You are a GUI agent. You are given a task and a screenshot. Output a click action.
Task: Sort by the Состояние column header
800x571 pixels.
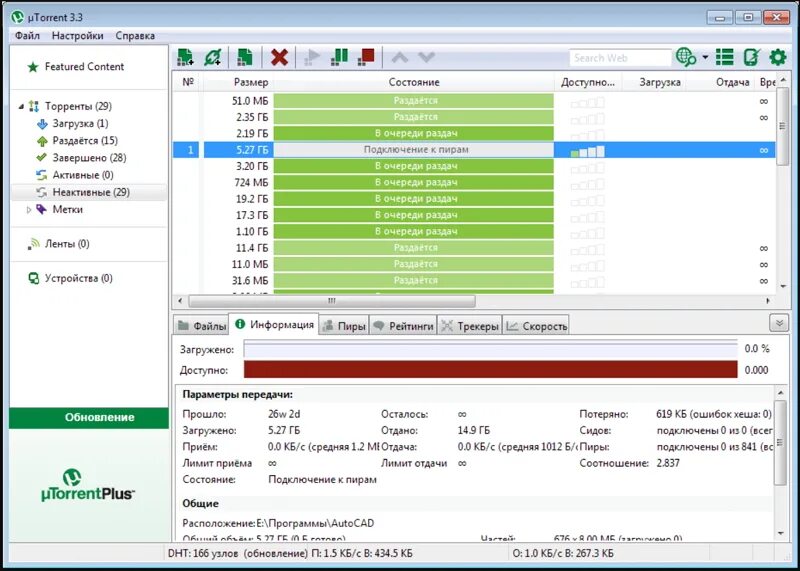click(x=414, y=82)
